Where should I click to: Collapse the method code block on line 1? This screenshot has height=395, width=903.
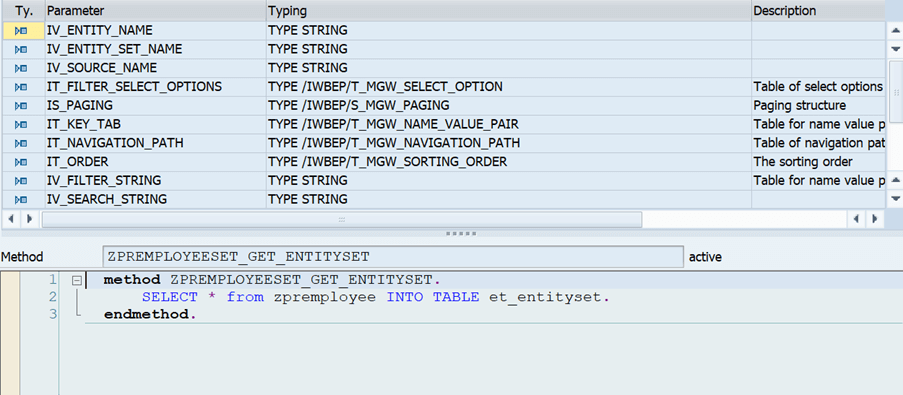tap(77, 281)
